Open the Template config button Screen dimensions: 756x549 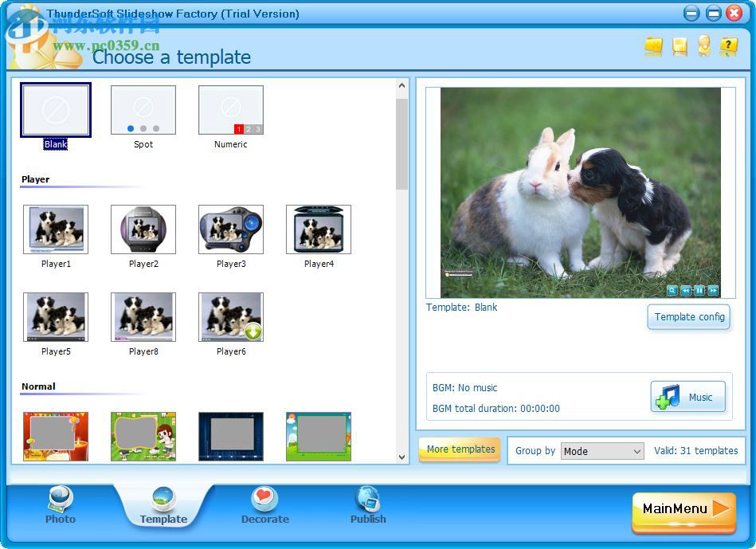point(688,317)
